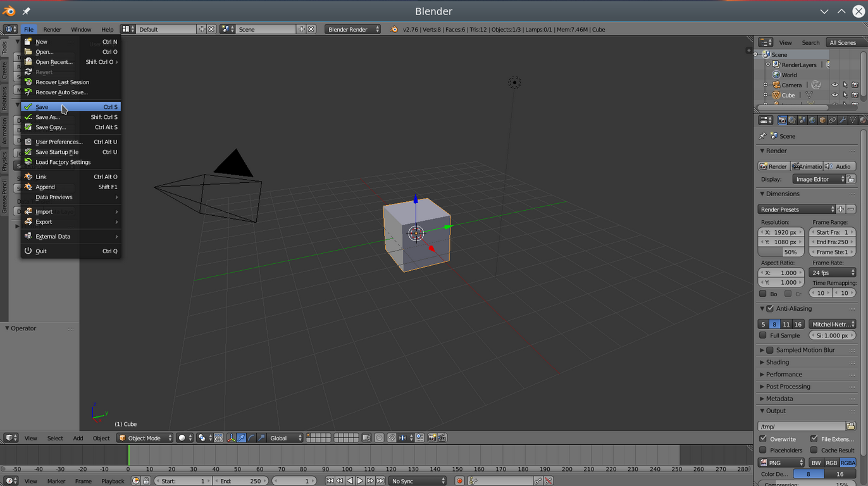
Task: Select the Render Layers properties tab icon
Action: tap(792, 120)
